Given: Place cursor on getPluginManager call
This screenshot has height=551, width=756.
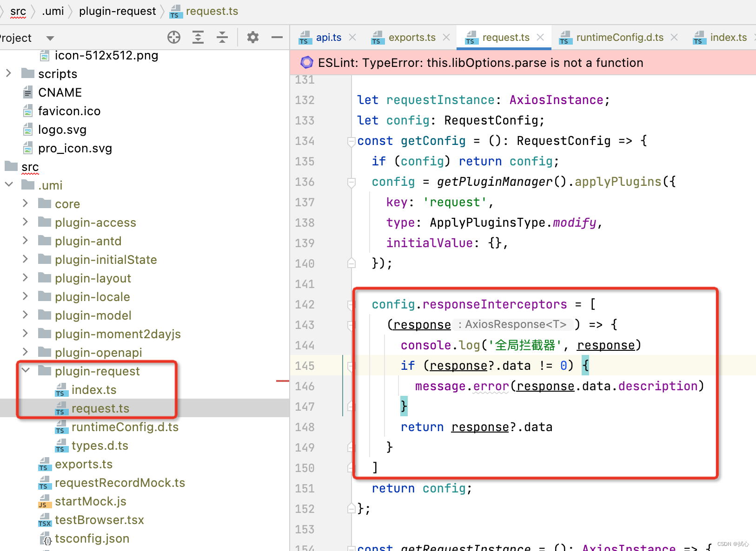Looking at the screenshot, I should pos(494,182).
